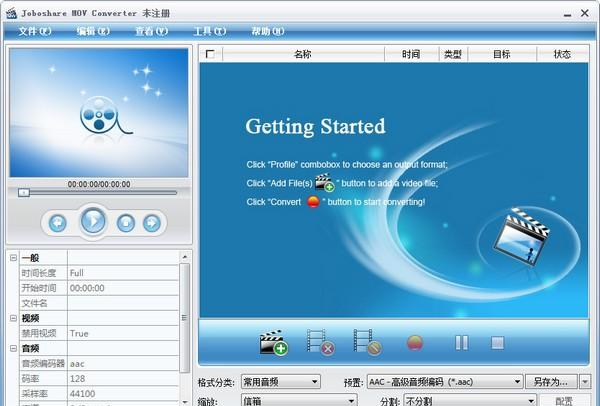Click the empty 文件名 value field
This screenshot has height=406, width=600.
click(123, 303)
